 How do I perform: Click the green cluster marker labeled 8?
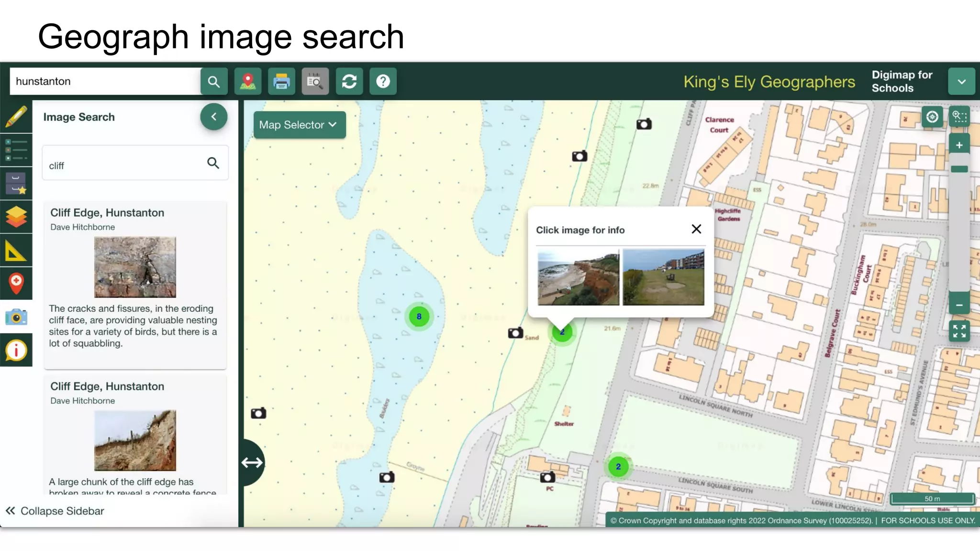pos(419,317)
